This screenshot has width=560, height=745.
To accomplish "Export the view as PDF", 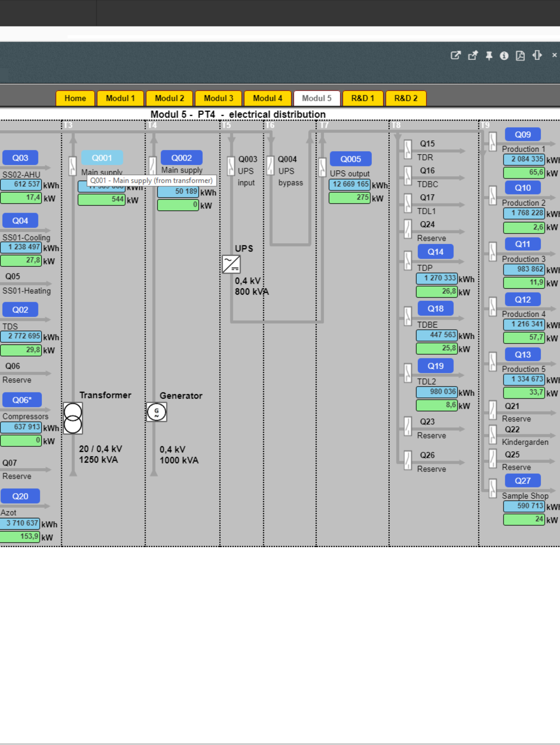I will [x=520, y=56].
